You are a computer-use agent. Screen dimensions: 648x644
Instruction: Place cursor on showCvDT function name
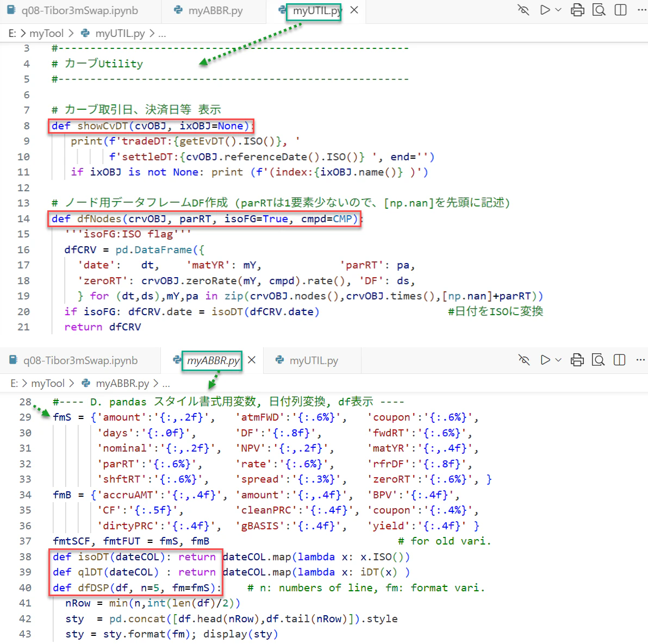[103, 126]
